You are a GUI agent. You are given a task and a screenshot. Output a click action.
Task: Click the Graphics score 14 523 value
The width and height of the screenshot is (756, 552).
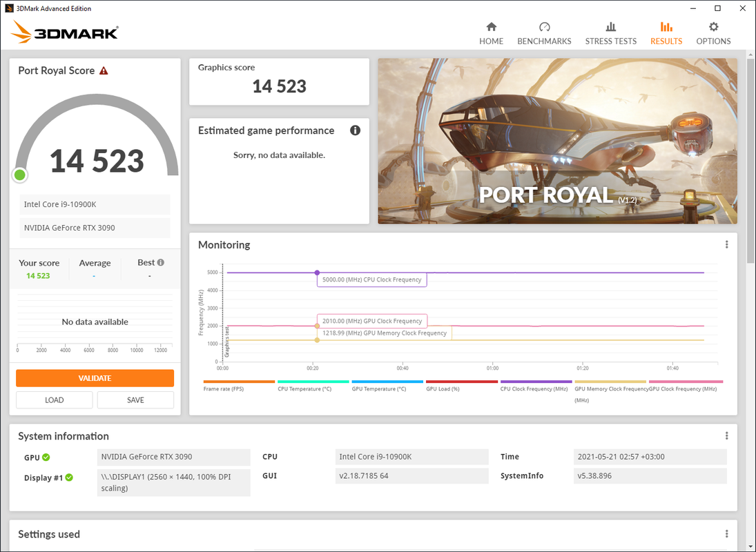pos(279,86)
